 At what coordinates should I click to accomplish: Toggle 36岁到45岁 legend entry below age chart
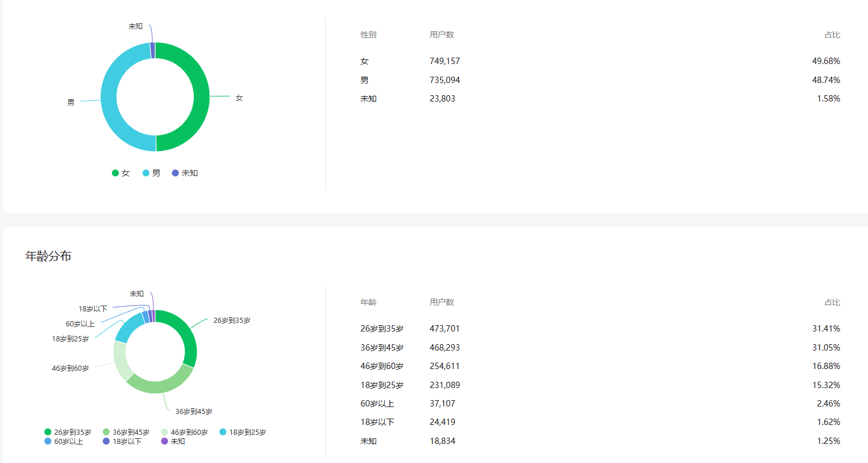126,432
